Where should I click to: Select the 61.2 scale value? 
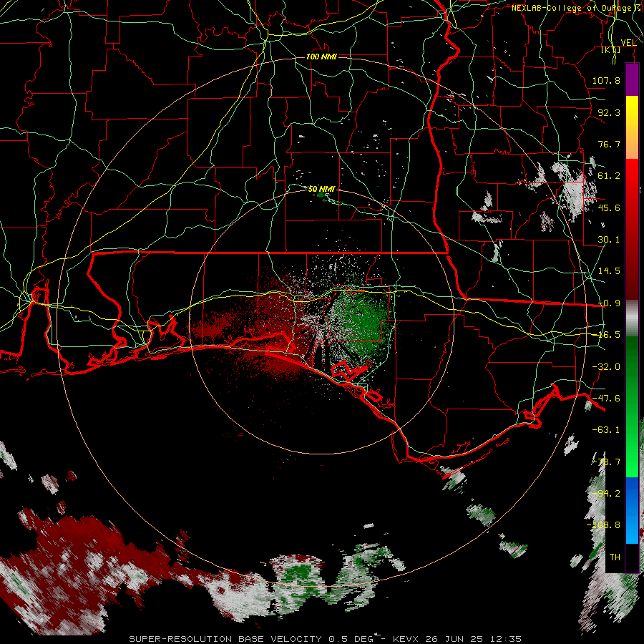click(609, 176)
